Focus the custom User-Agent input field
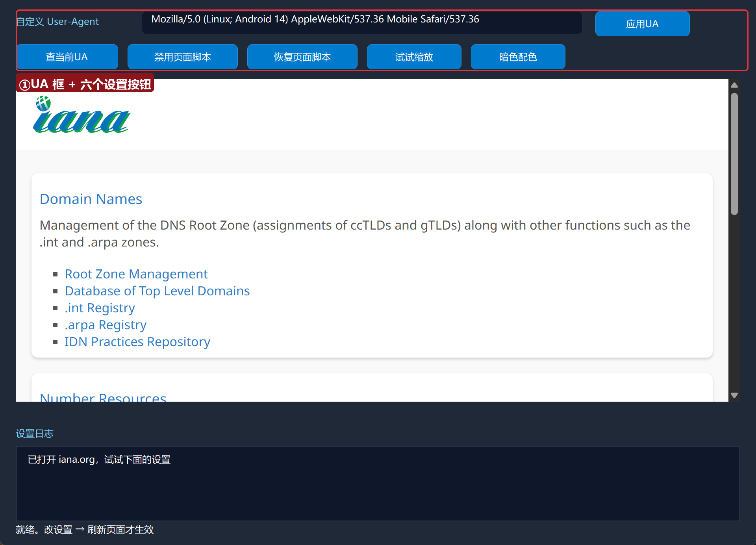This screenshot has height=545, width=756. pos(362,22)
